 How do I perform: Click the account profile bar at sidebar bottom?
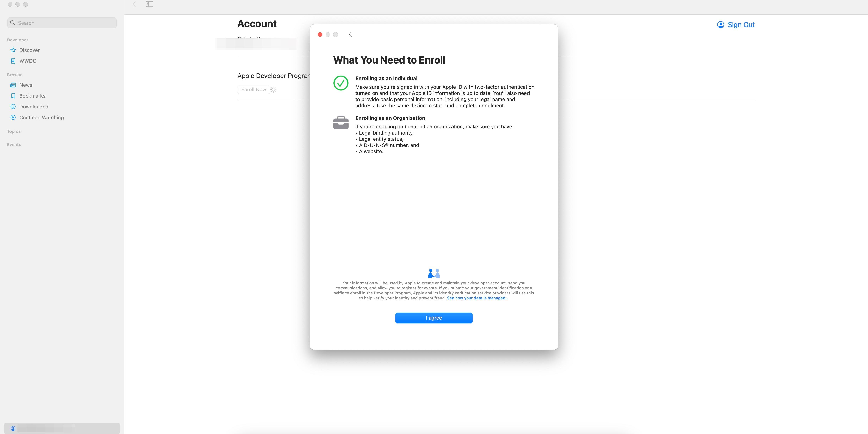click(x=62, y=428)
